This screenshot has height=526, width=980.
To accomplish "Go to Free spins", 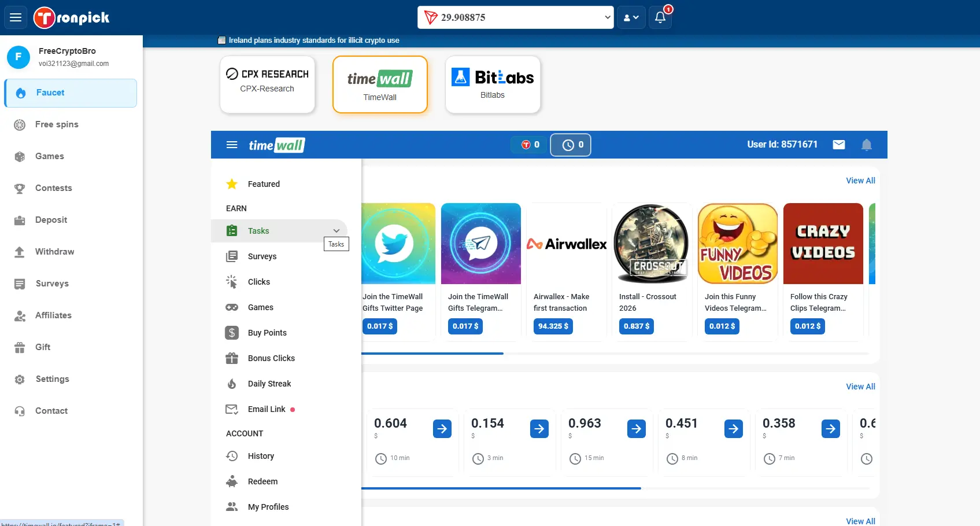I will (71, 124).
